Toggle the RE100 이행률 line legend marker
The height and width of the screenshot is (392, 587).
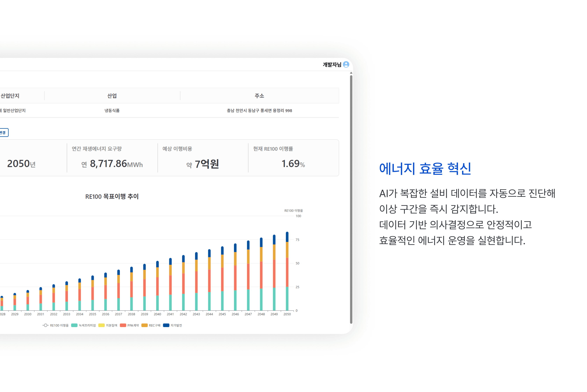pos(45,325)
